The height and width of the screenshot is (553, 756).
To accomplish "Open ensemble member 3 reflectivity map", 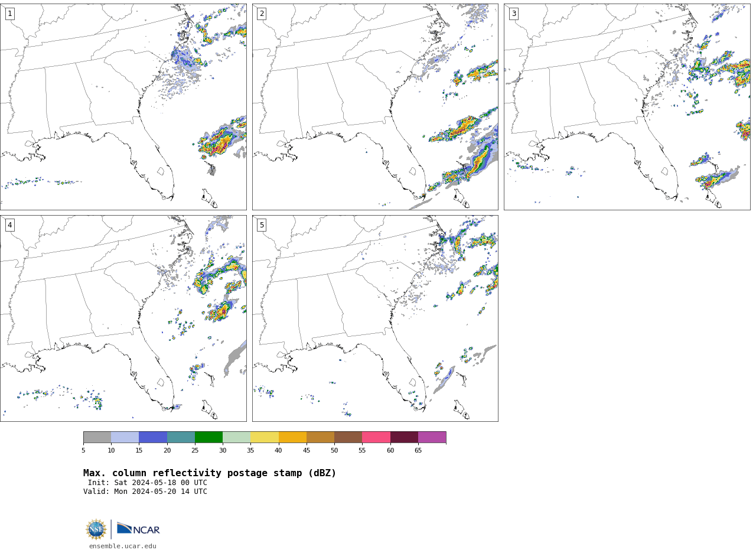I will 627,107.
